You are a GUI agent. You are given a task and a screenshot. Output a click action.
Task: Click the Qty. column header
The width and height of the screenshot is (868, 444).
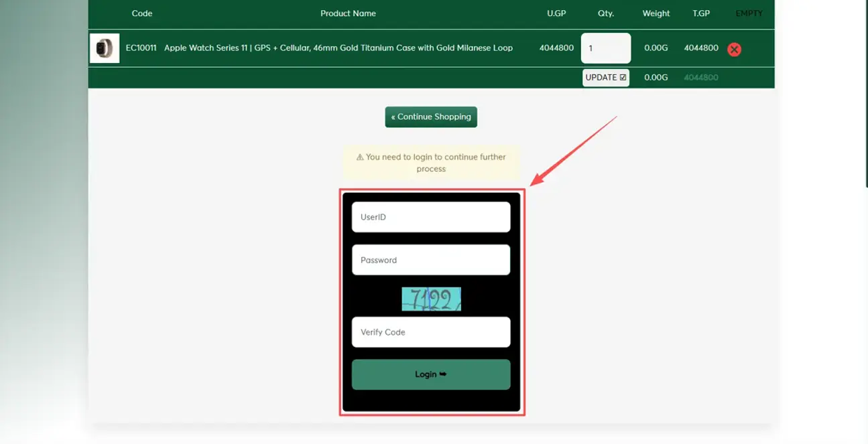606,13
